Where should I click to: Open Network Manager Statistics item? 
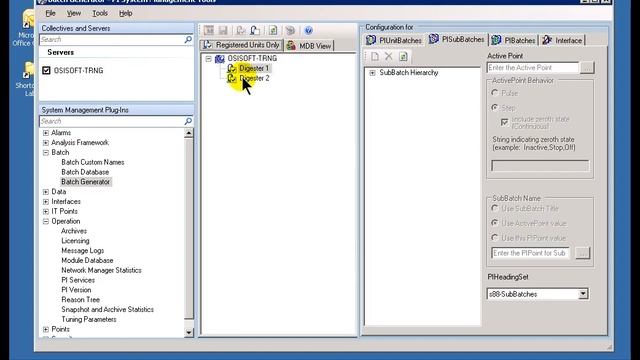click(x=101, y=270)
